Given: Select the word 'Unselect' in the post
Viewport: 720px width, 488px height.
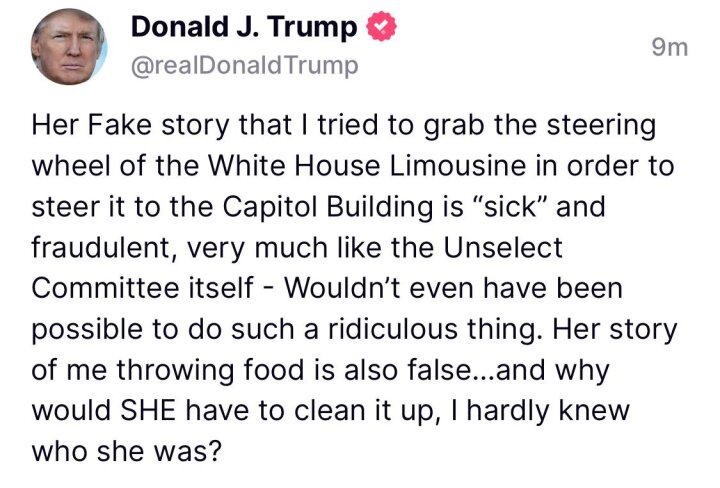Looking at the screenshot, I should [x=503, y=247].
